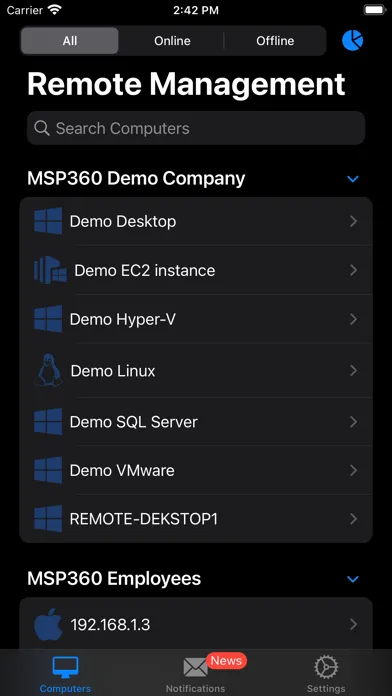
Task: Click the Apple icon beside 192.168.1.3
Action: 48,624
